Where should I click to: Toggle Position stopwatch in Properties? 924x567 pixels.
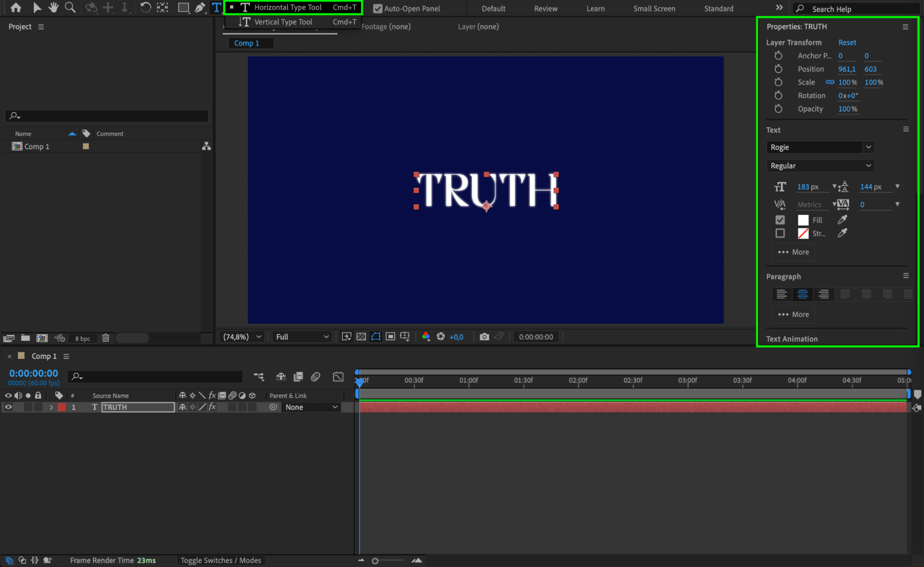pyautogui.click(x=778, y=69)
